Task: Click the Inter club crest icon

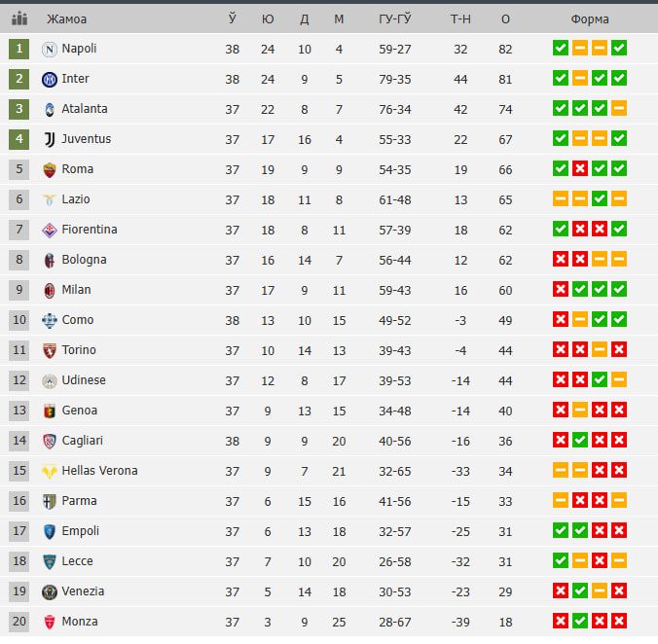Action: coord(50,79)
